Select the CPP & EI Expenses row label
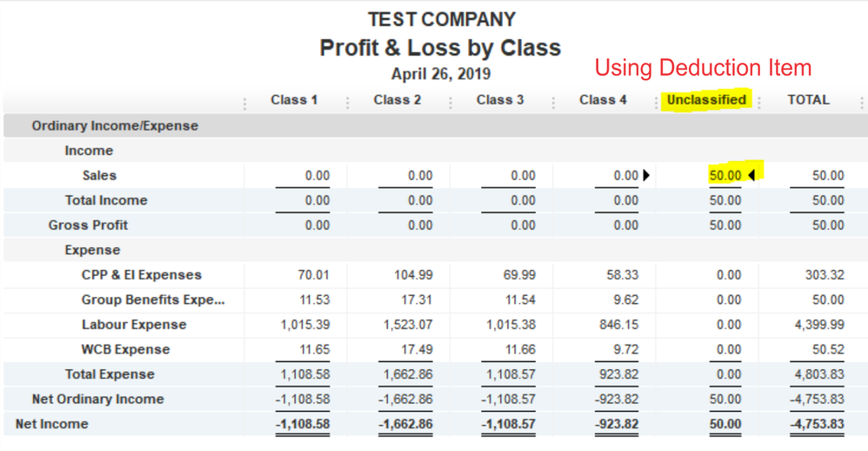 click(142, 275)
